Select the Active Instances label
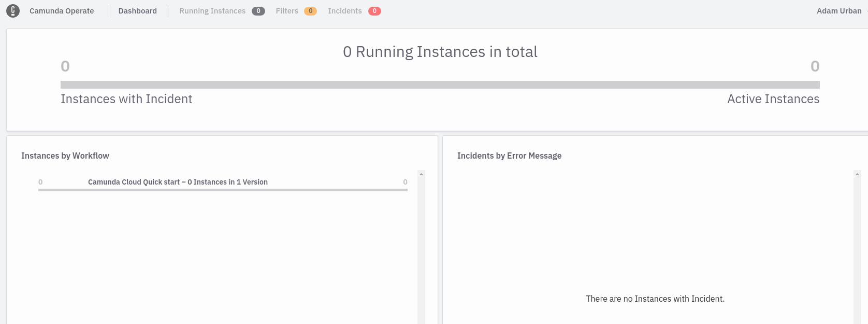Viewport: 868px width, 324px height. pos(773,99)
